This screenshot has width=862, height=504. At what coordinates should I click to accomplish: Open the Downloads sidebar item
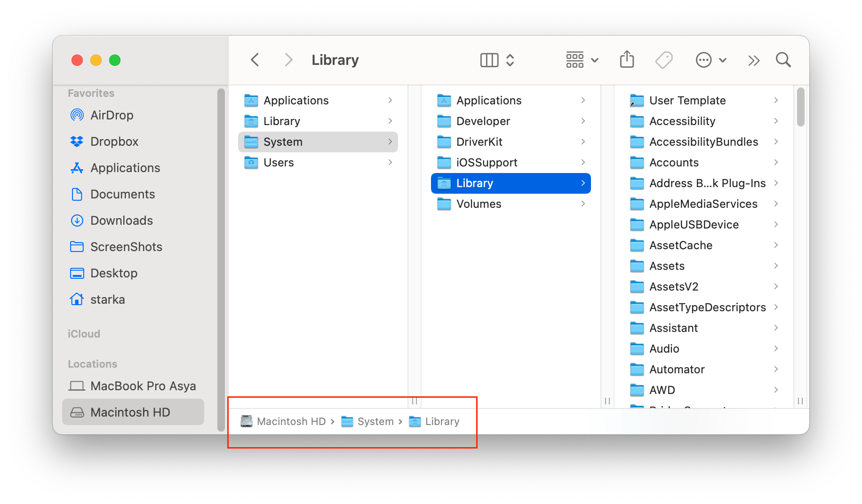pos(121,220)
